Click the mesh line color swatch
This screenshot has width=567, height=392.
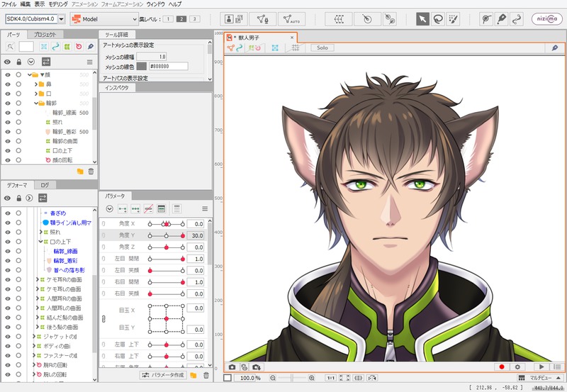point(141,66)
